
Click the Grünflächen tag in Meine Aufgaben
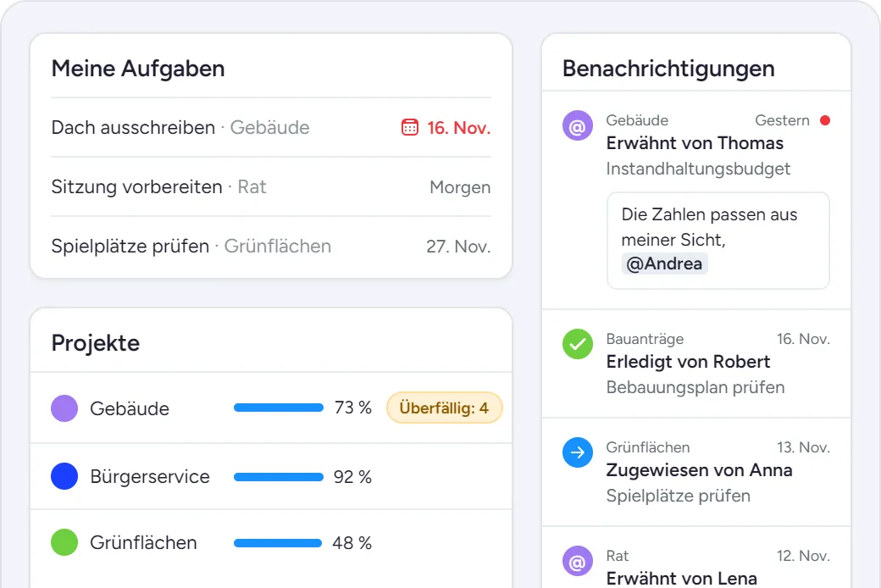coord(278,247)
